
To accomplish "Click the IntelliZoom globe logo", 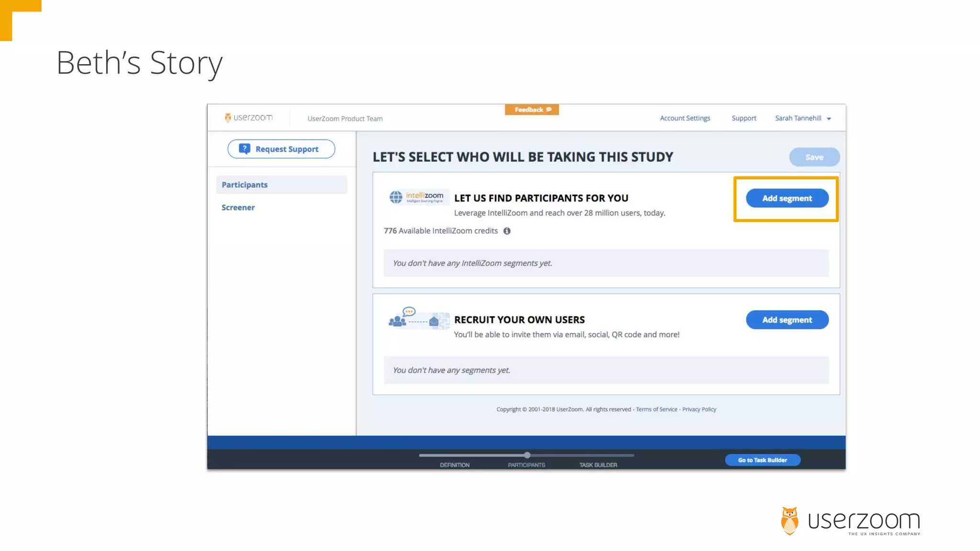I will pos(396,197).
